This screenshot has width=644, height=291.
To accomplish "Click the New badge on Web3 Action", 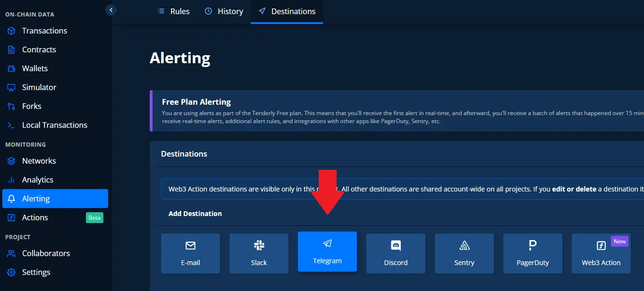I will 619,241.
